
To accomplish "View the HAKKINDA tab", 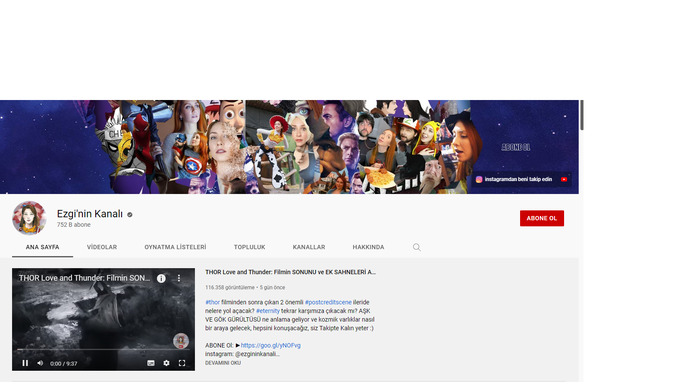I will pos(368,247).
